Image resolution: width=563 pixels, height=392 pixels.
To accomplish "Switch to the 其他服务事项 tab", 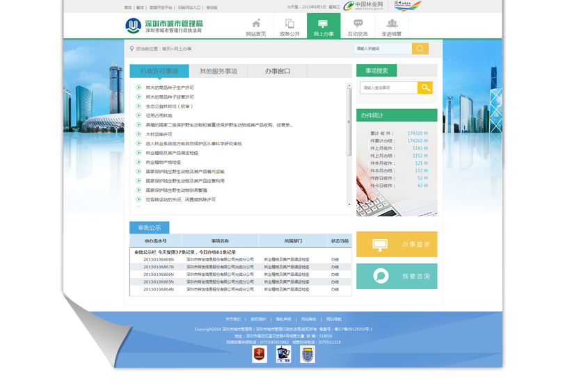I will tap(219, 71).
